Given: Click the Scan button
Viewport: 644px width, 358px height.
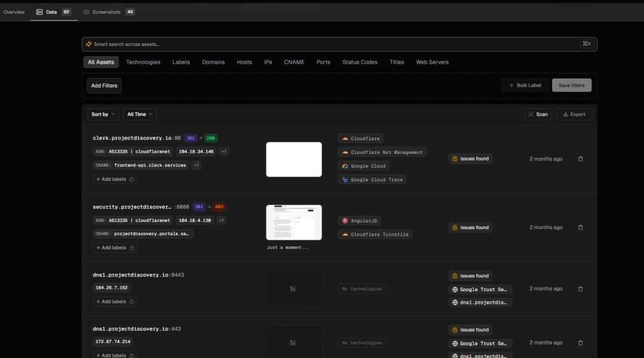Looking at the screenshot, I should point(538,115).
